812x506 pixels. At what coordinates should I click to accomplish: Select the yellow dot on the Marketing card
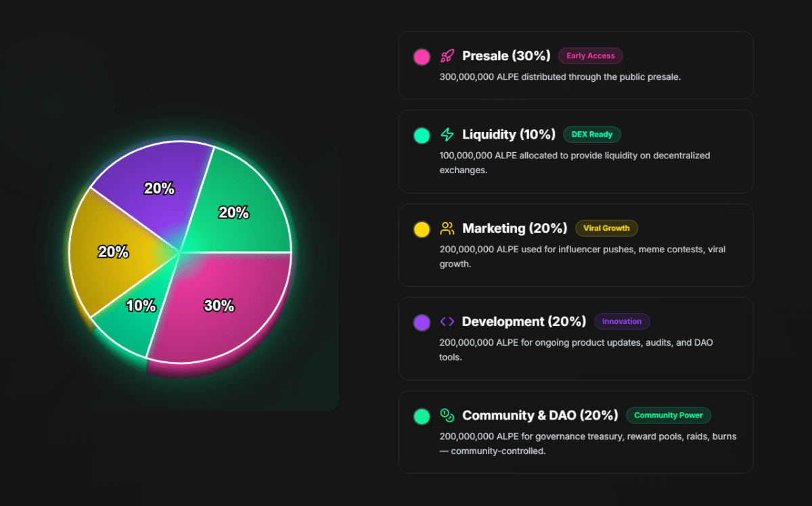(x=422, y=229)
